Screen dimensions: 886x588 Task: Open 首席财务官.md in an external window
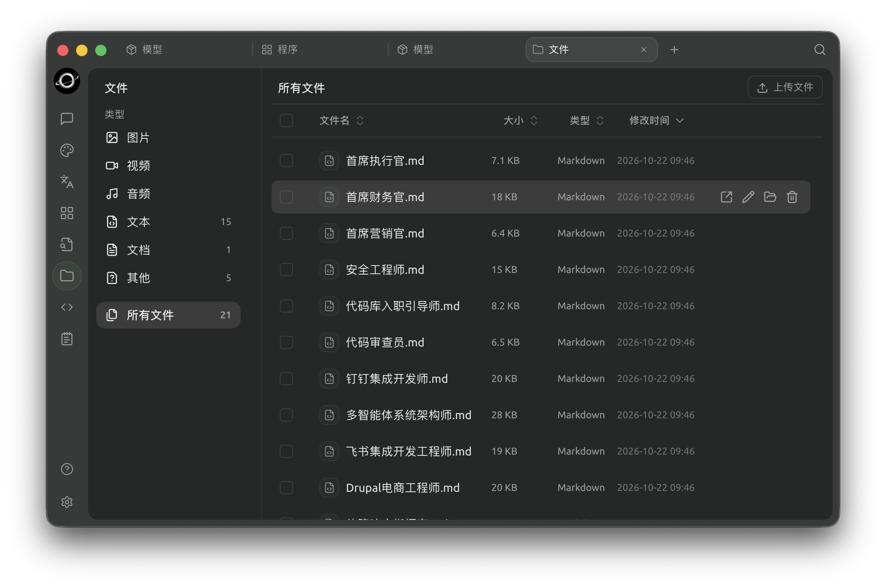[726, 197]
